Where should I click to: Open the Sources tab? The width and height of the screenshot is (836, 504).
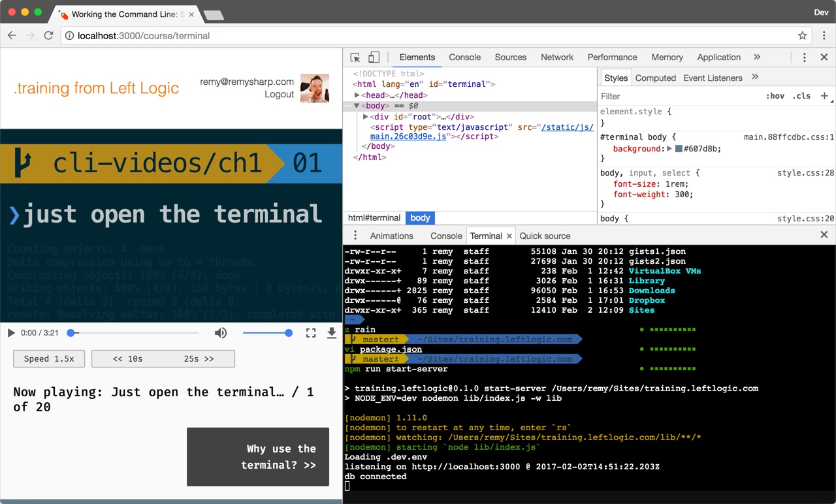tap(511, 57)
